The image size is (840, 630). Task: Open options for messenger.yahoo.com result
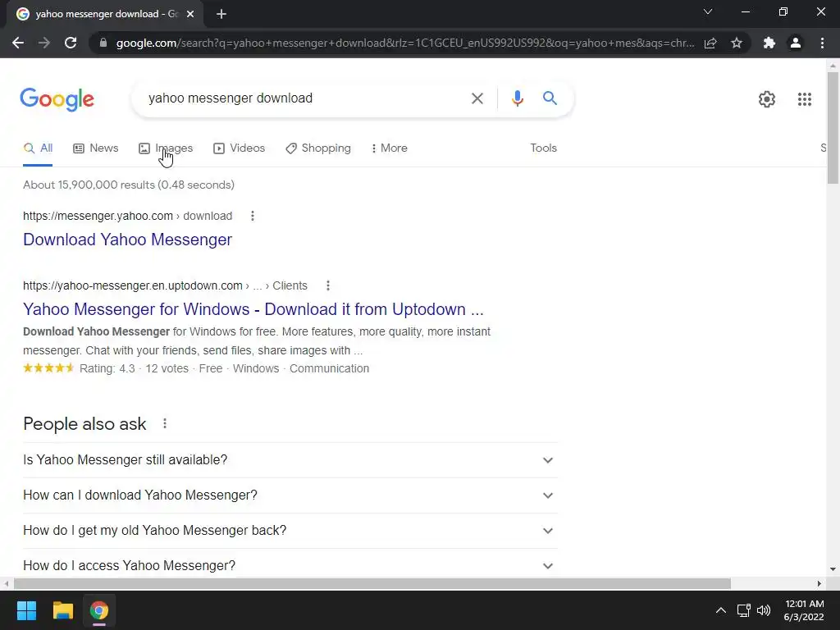tap(253, 216)
